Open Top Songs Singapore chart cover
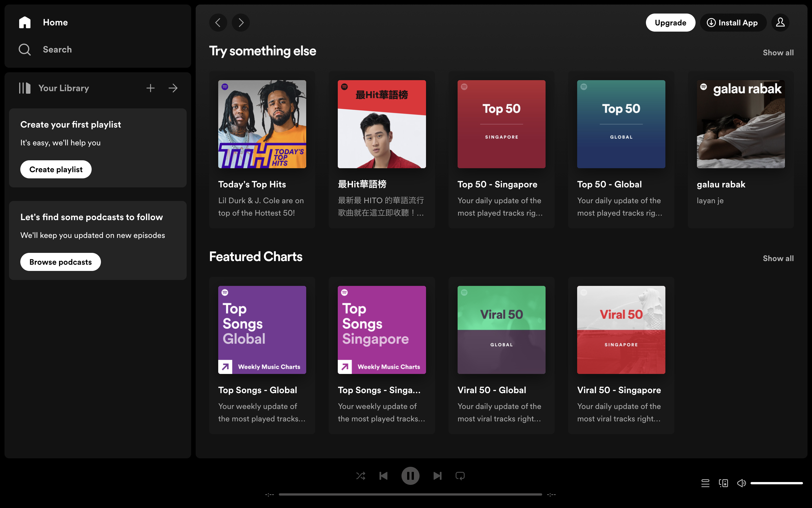 (382, 330)
